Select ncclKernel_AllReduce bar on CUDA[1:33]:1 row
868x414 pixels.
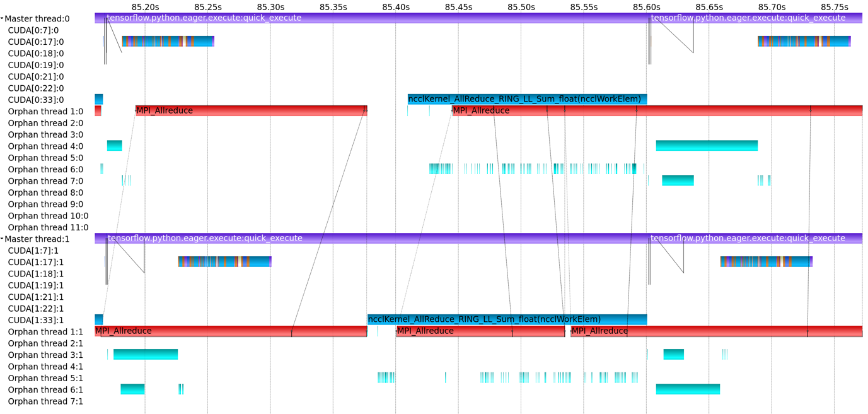(x=506, y=319)
